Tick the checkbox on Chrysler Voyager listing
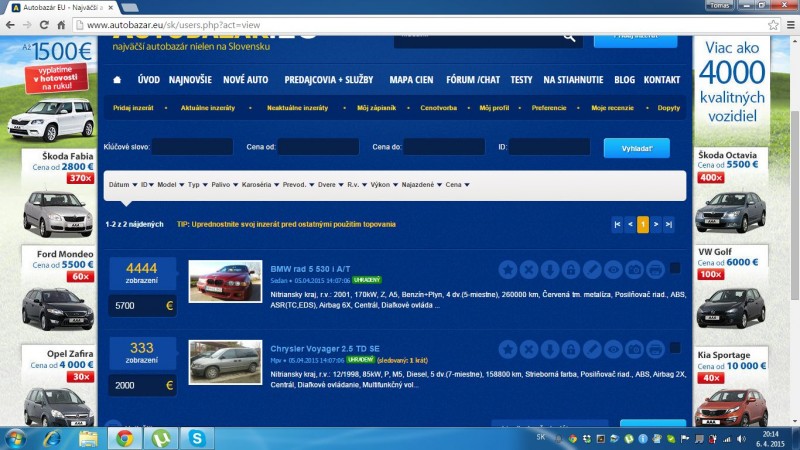 pos(674,348)
